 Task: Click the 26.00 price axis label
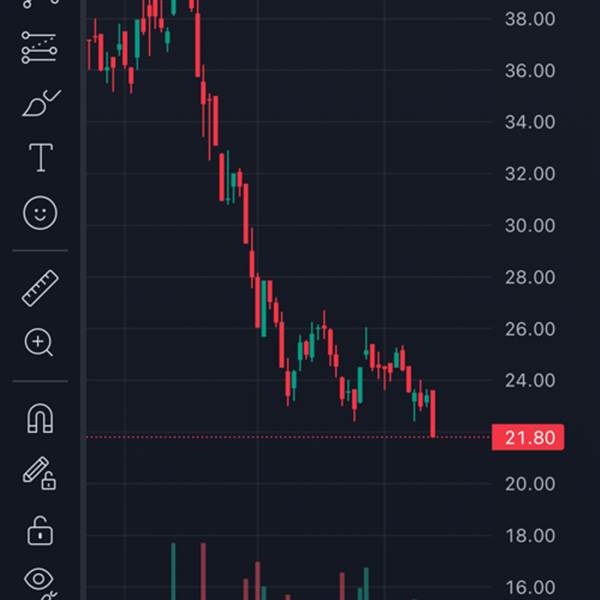coord(530,329)
